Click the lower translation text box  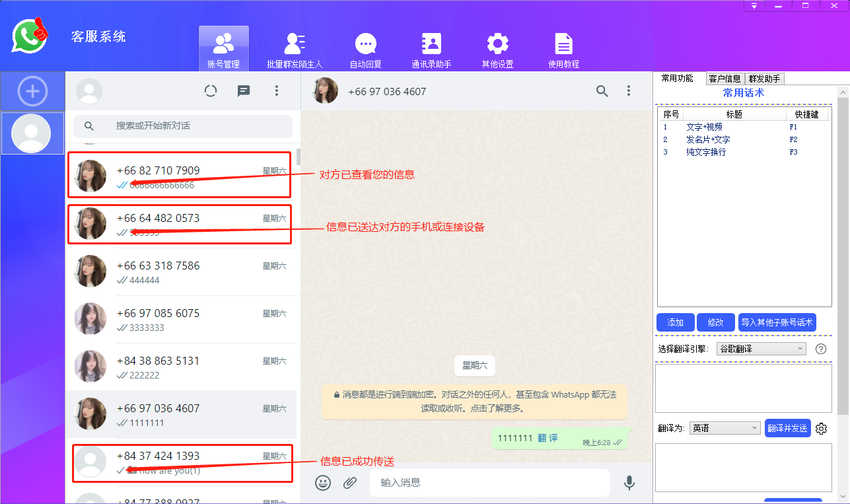coord(744,468)
